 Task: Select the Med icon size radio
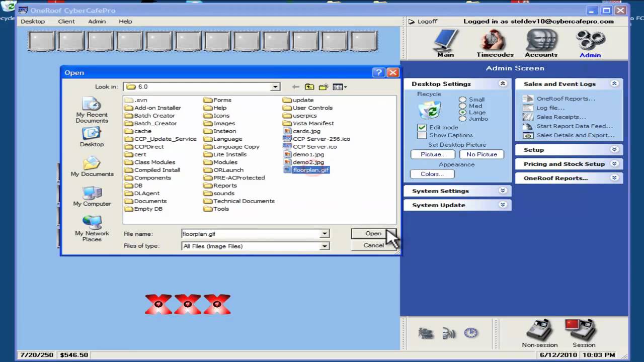(x=462, y=106)
